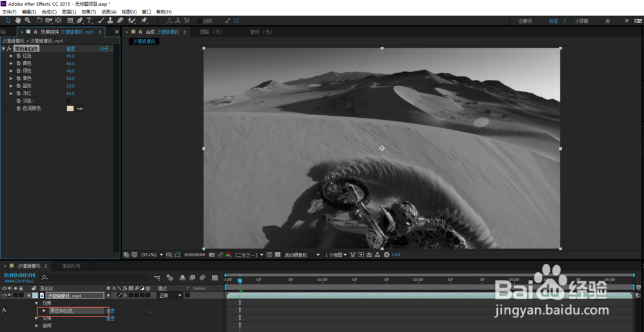
Task: Toggle the 对齐 snapping checkbox
Action: pyautogui.click(x=200, y=21)
